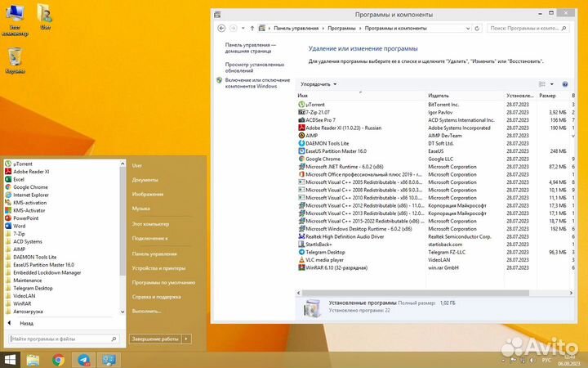This screenshot has height=368, width=588.
Task: Select StartIsBack+ row in programs list
Action: click(435, 244)
